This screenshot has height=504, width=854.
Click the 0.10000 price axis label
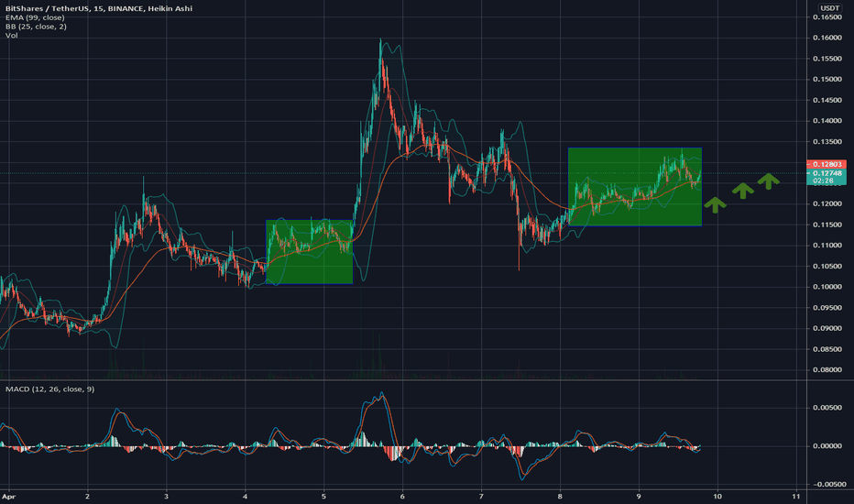coord(827,287)
